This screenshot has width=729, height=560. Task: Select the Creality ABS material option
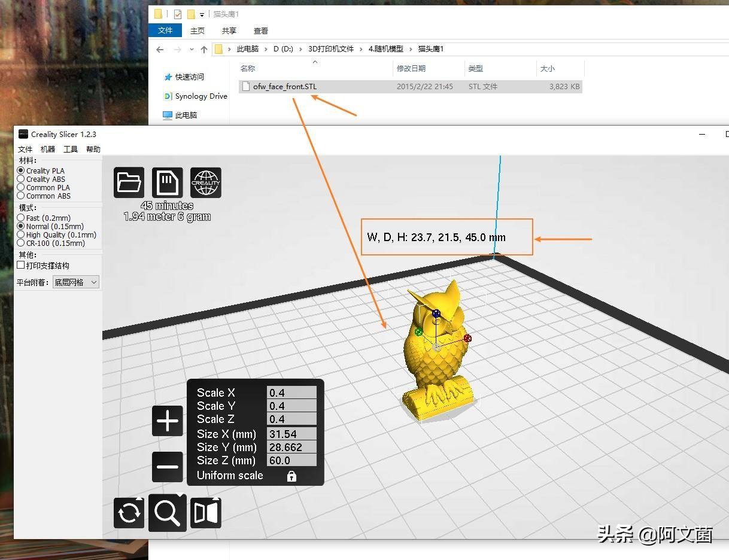coord(20,179)
